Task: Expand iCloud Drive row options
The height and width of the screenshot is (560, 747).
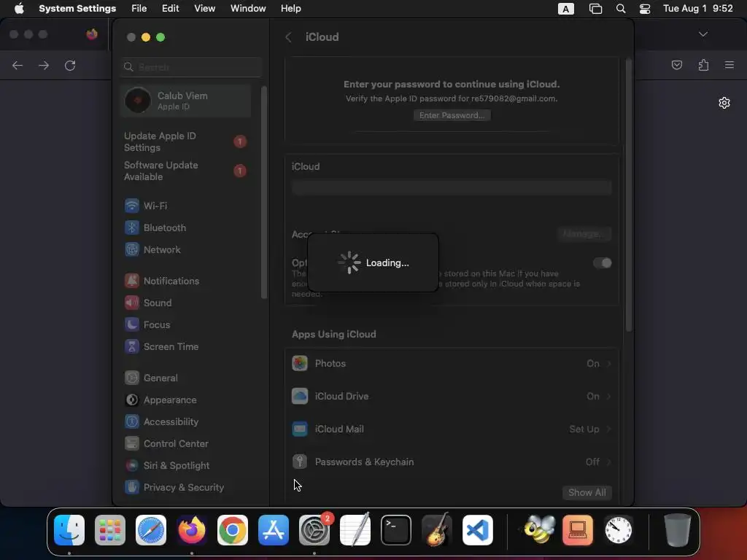Action: coord(452,396)
